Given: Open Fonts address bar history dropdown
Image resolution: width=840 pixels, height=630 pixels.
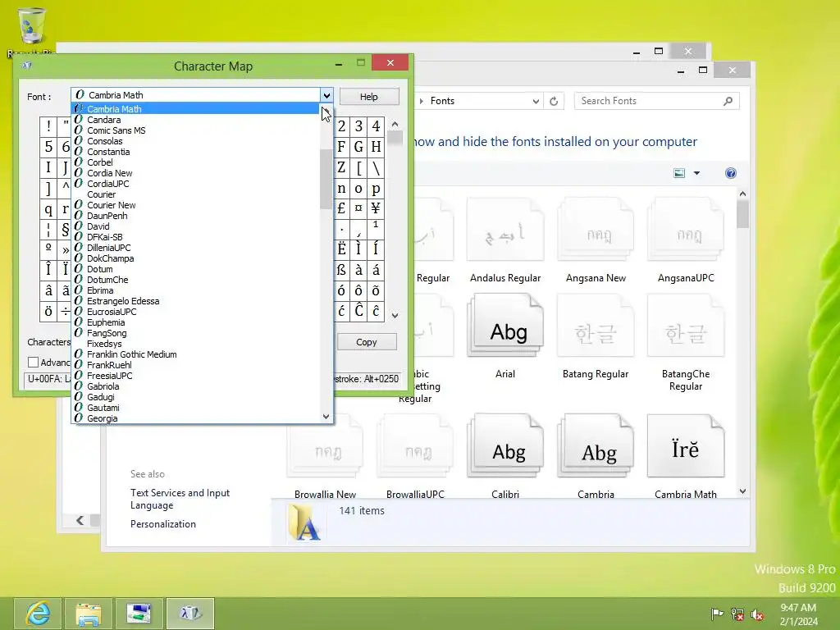Looking at the screenshot, I should (x=535, y=101).
